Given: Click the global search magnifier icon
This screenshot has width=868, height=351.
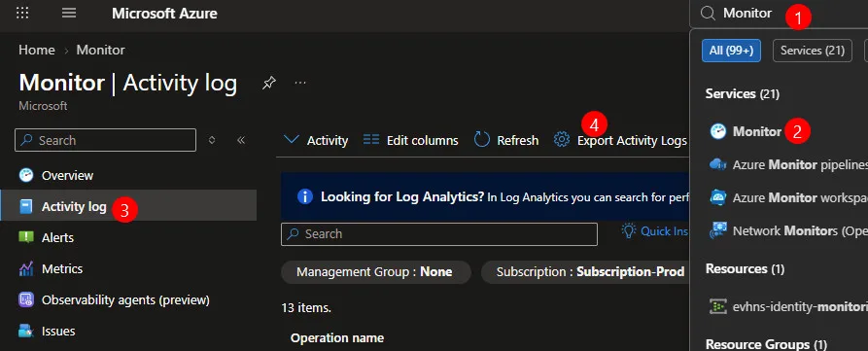Looking at the screenshot, I should (708, 14).
